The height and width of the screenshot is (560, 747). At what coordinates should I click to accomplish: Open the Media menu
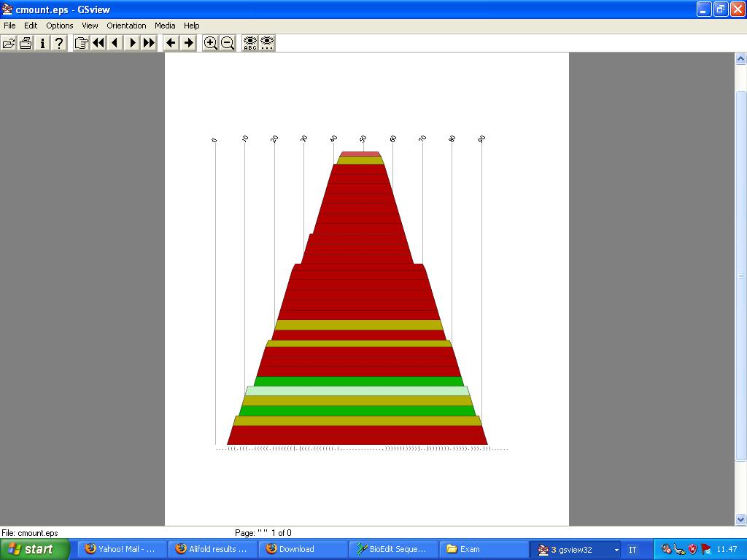pyautogui.click(x=165, y=26)
